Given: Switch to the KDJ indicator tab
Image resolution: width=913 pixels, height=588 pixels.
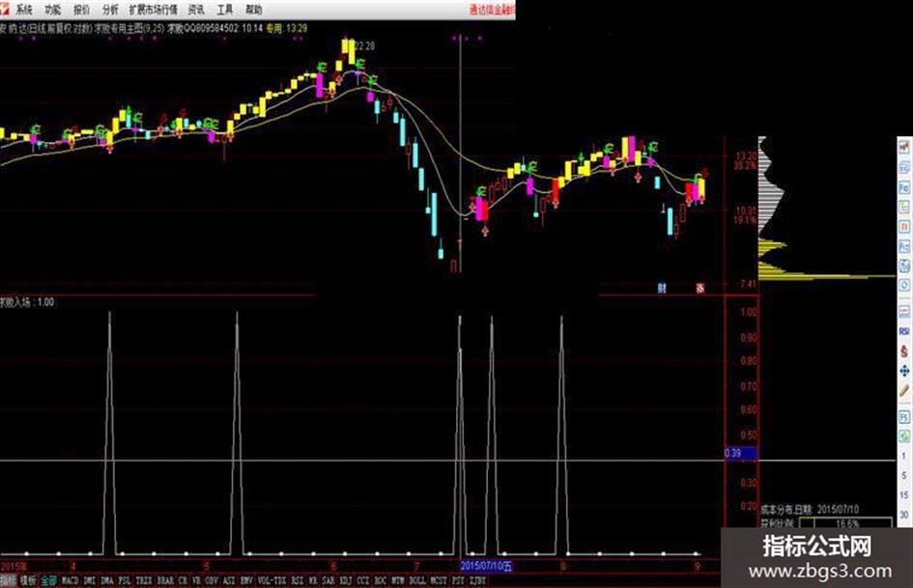Looking at the screenshot, I should point(345,580).
